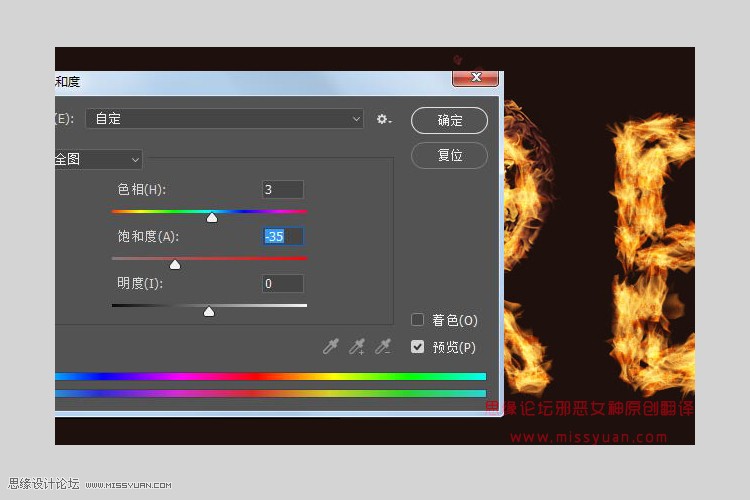The image size is (750, 500).
Task: Click the lightness value field showing 0
Action: (283, 283)
